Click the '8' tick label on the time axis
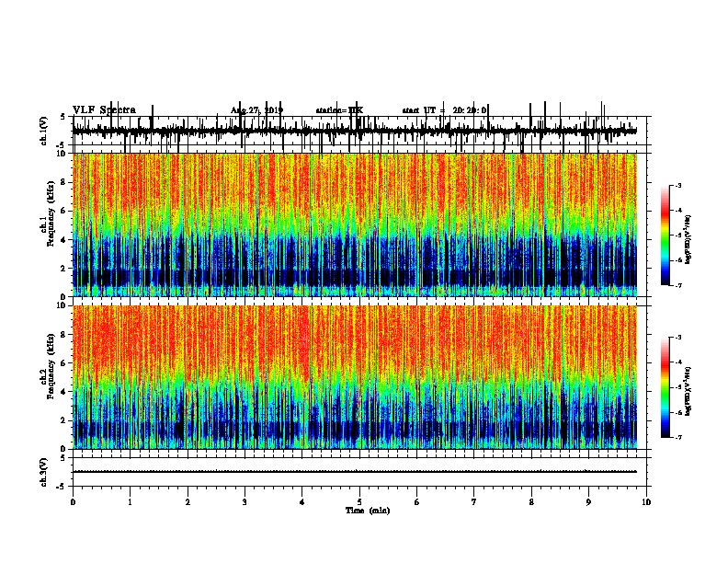This screenshot has width=728, height=563. click(x=531, y=501)
